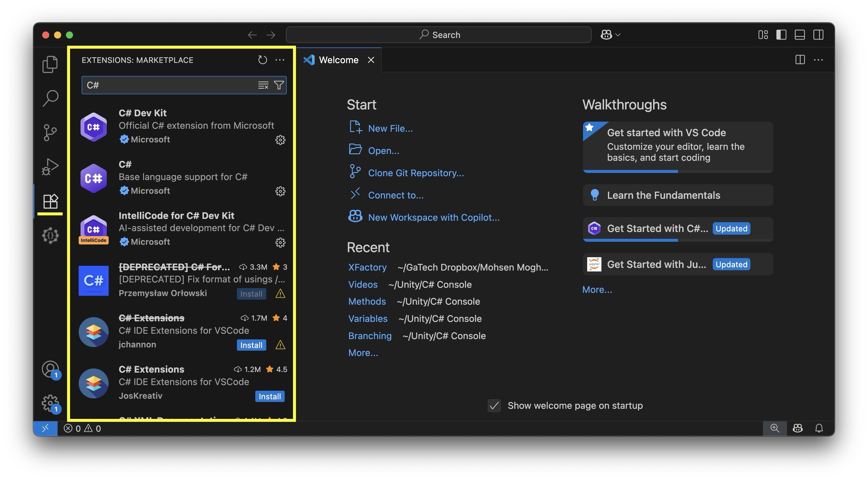Open the extensions filter funnel icon
This screenshot has height=480, width=868.
(x=279, y=85)
